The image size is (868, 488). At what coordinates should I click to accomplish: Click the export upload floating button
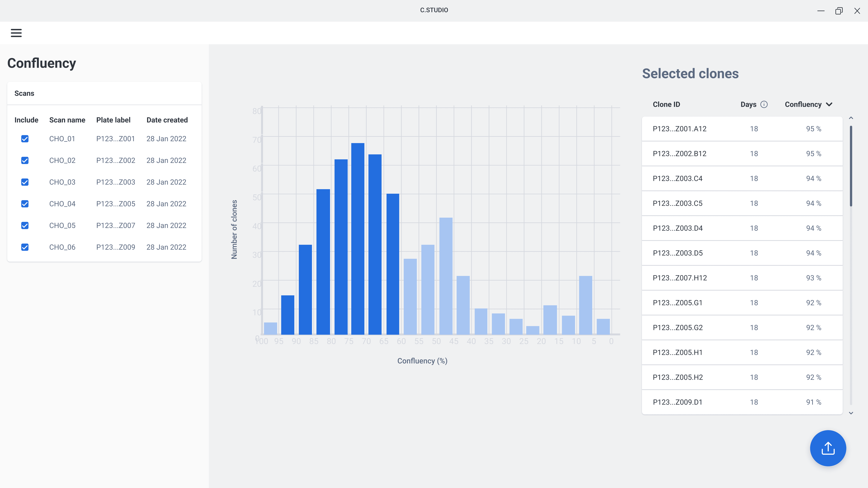tap(828, 448)
